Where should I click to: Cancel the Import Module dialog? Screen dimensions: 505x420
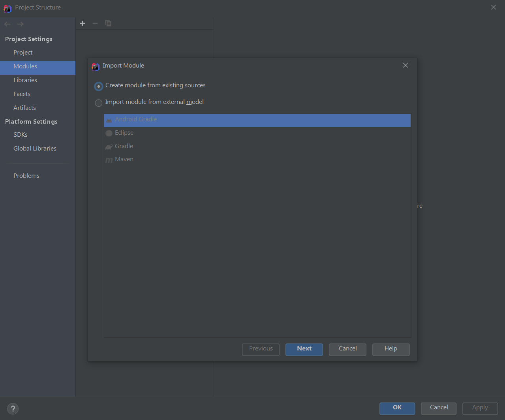[x=347, y=349]
